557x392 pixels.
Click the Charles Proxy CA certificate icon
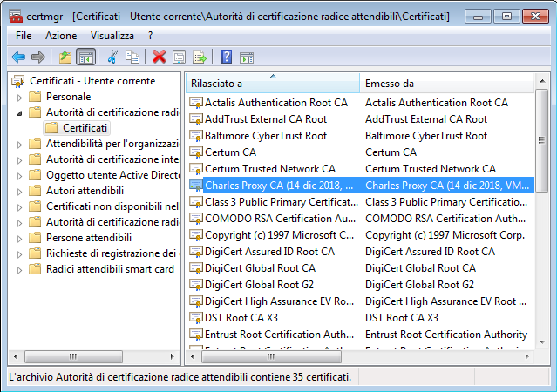click(196, 186)
